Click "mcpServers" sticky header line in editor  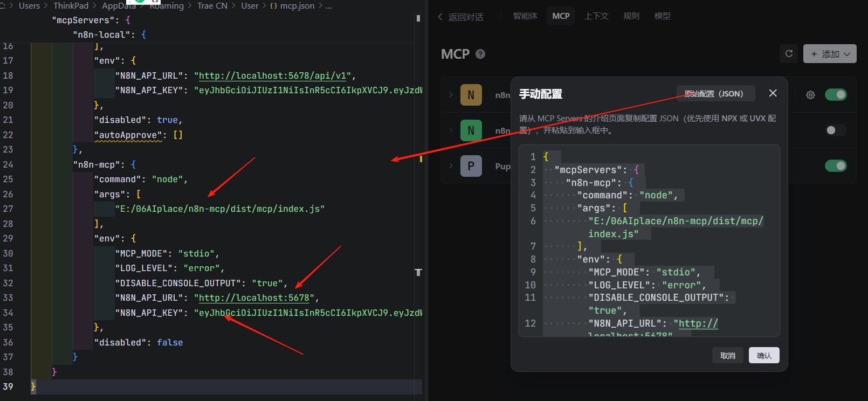click(91, 20)
